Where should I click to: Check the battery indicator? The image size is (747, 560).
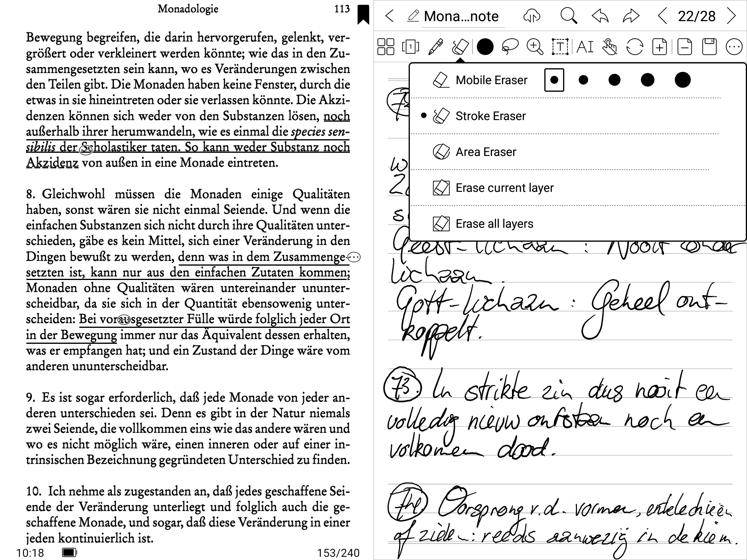tap(69, 552)
